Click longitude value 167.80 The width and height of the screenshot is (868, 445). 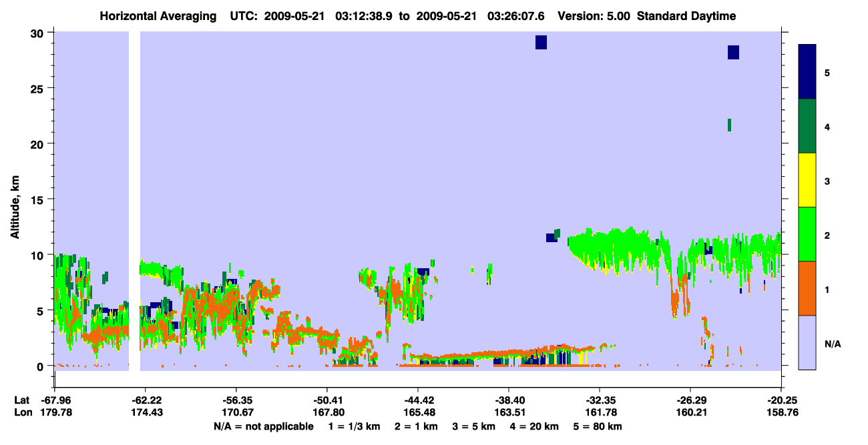[x=329, y=412]
